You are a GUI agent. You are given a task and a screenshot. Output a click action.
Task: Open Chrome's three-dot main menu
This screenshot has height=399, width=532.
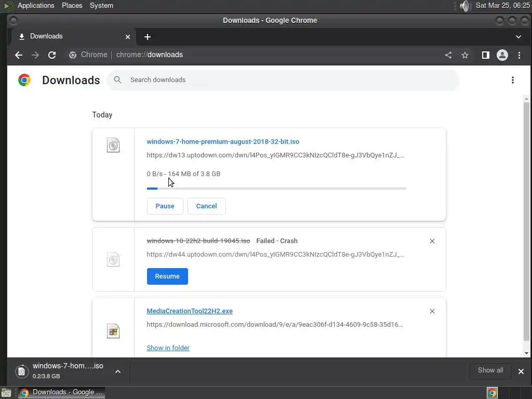click(x=519, y=55)
